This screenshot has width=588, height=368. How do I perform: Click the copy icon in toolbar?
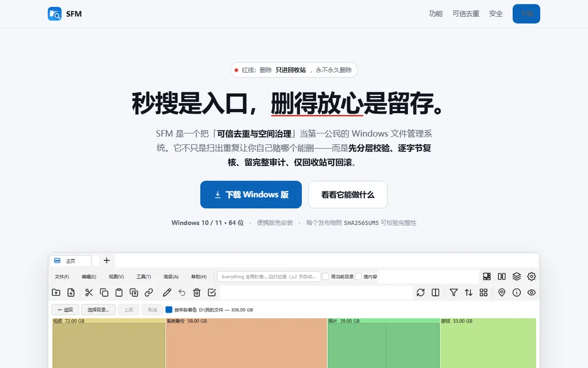[x=104, y=292]
